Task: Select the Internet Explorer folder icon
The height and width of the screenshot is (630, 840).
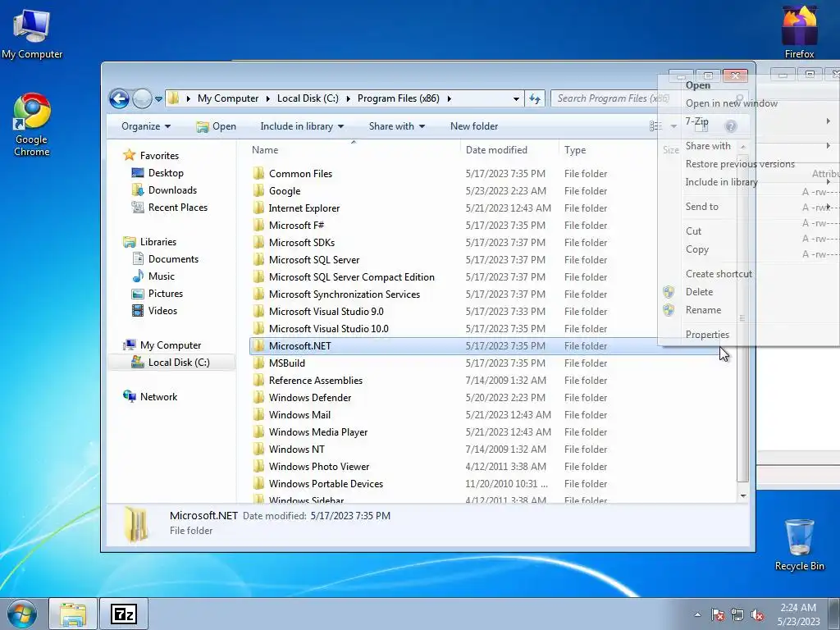Action: pyautogui.click(x=258, y=208)
